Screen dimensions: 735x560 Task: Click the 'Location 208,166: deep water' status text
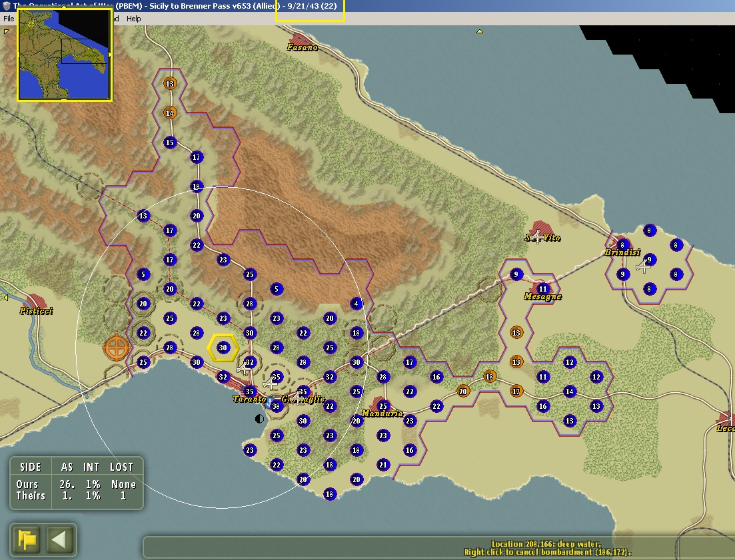click(x=546, y=544)
